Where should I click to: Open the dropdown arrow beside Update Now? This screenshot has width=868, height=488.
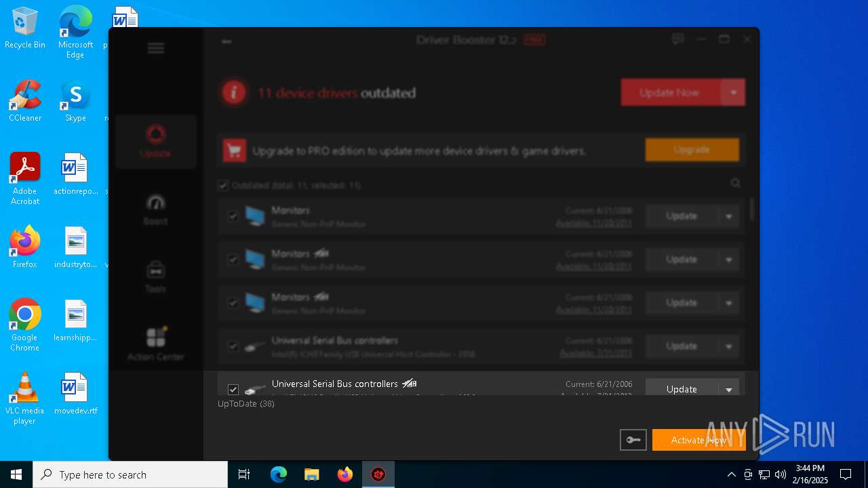click(x=733, y=93)
